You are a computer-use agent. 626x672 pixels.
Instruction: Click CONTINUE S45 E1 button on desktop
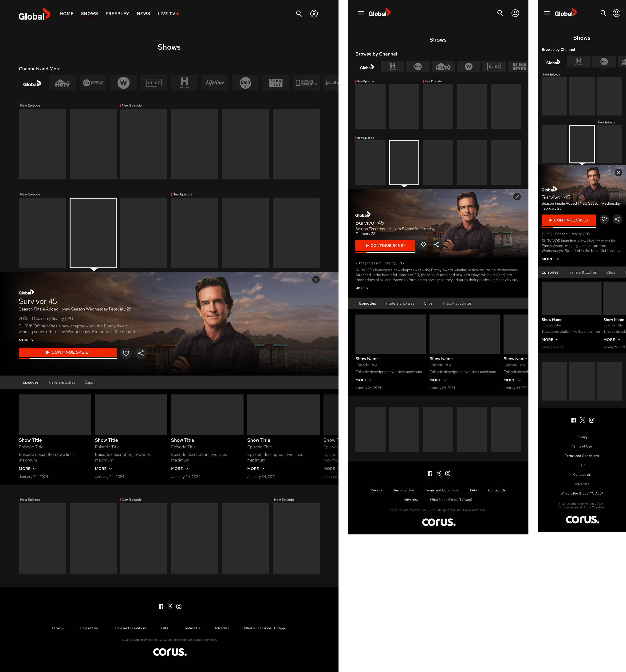[67, 352]
